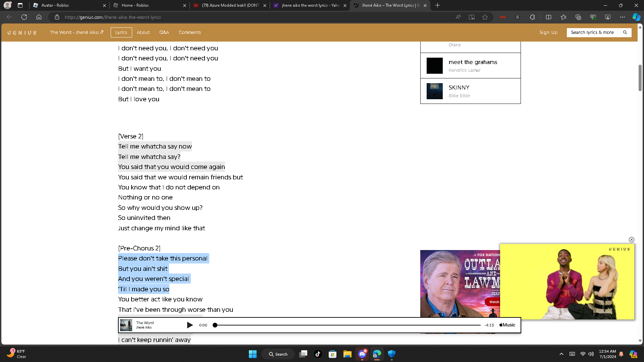Click the address bar URL
The image size is (644, 362).
point(113,17)
